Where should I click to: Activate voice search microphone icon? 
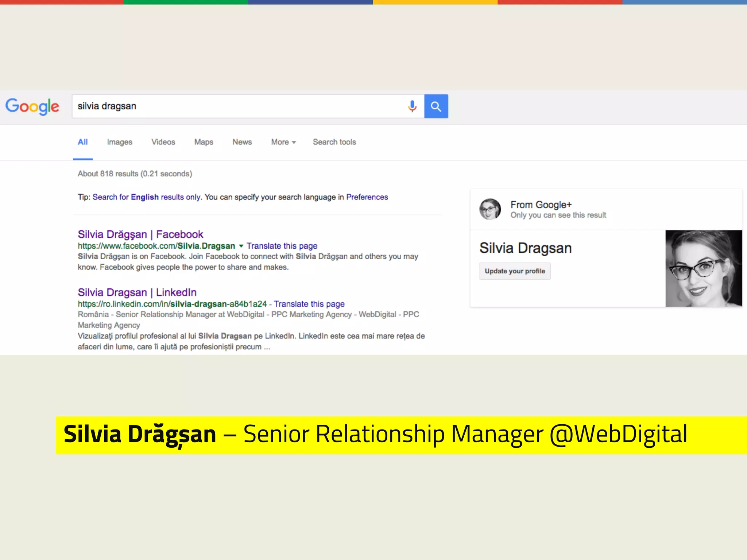[x=412, y=106]
